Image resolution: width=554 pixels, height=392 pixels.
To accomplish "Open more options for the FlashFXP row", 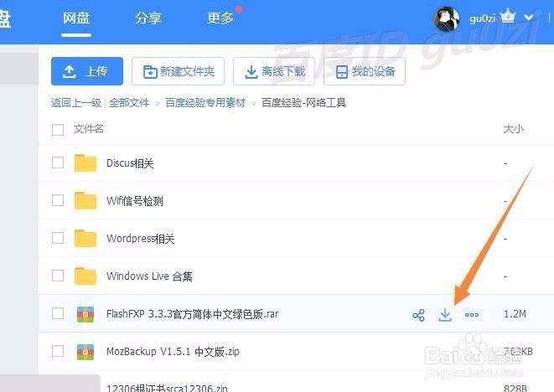I will 472,315.
